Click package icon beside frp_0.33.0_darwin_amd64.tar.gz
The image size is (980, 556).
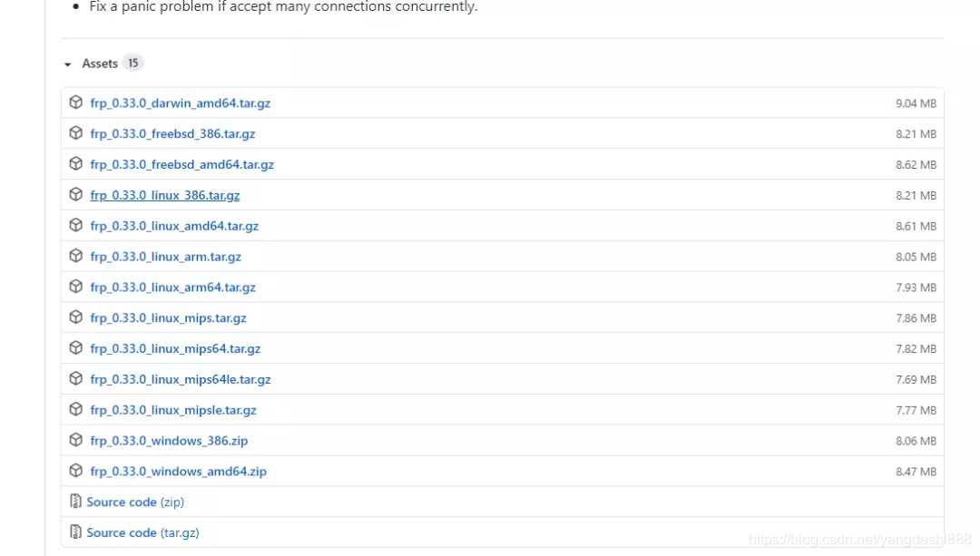pos(75,102)
